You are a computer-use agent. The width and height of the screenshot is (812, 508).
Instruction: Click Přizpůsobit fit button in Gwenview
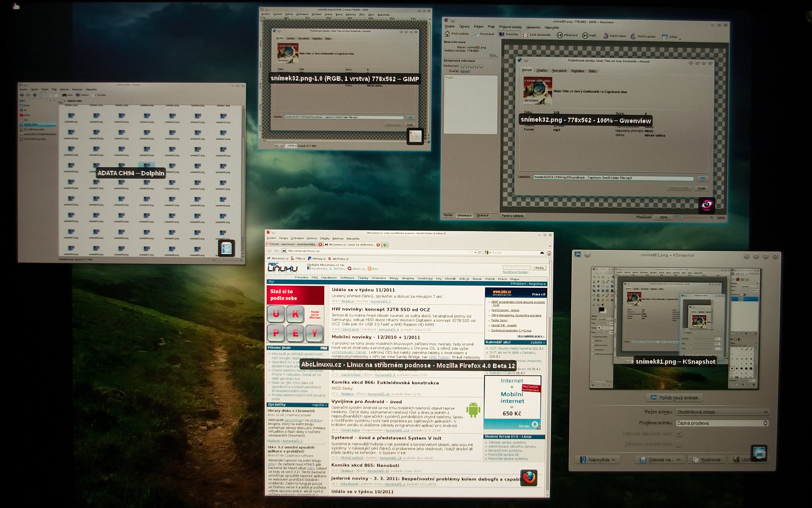pos(644,217)
